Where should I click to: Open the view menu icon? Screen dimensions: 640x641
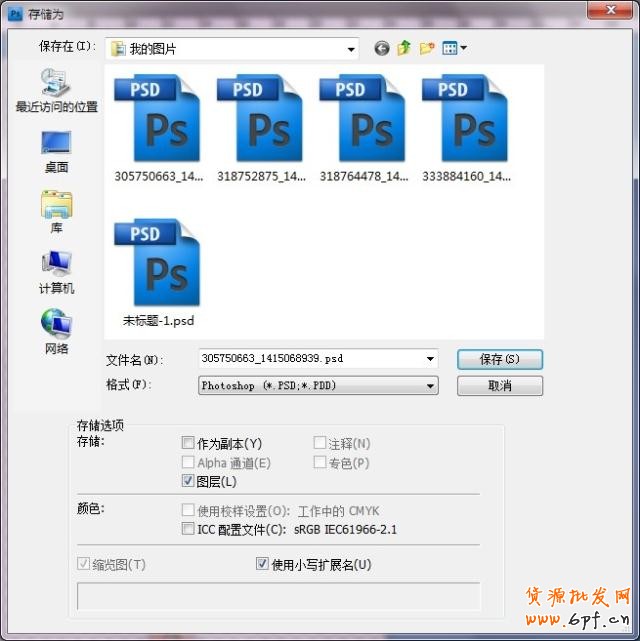(x=454, y=48)
